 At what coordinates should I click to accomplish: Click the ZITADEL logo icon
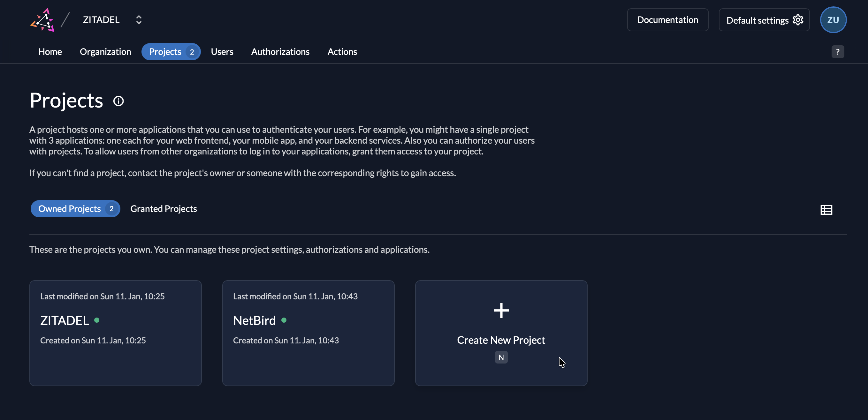pyautogui.click(x=42, y=19)
